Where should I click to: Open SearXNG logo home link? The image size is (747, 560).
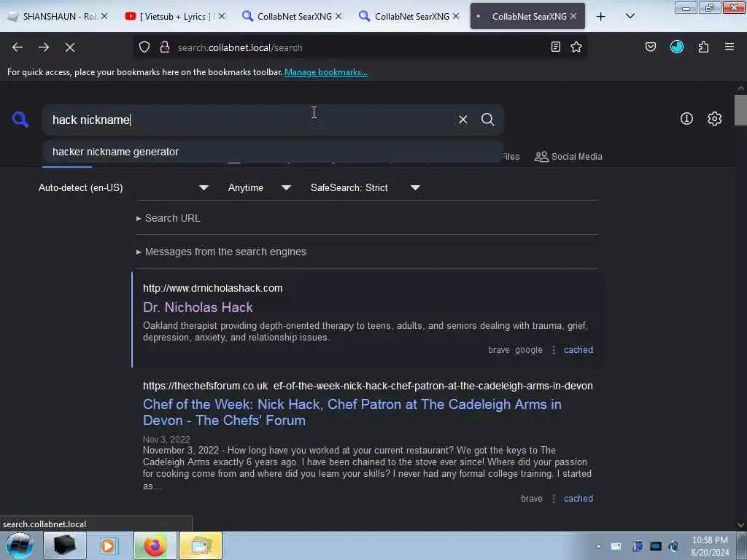20,119
